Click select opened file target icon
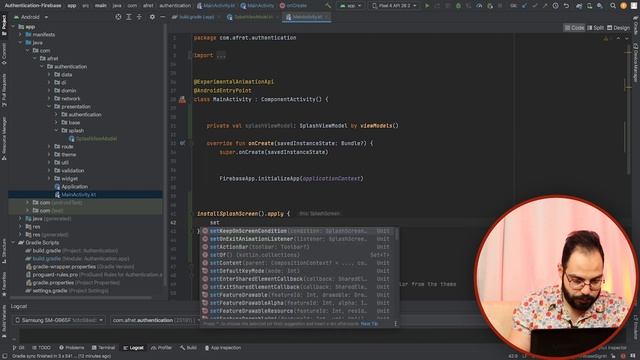Screen dimensions: 640x360 click(x=118, y=17)
